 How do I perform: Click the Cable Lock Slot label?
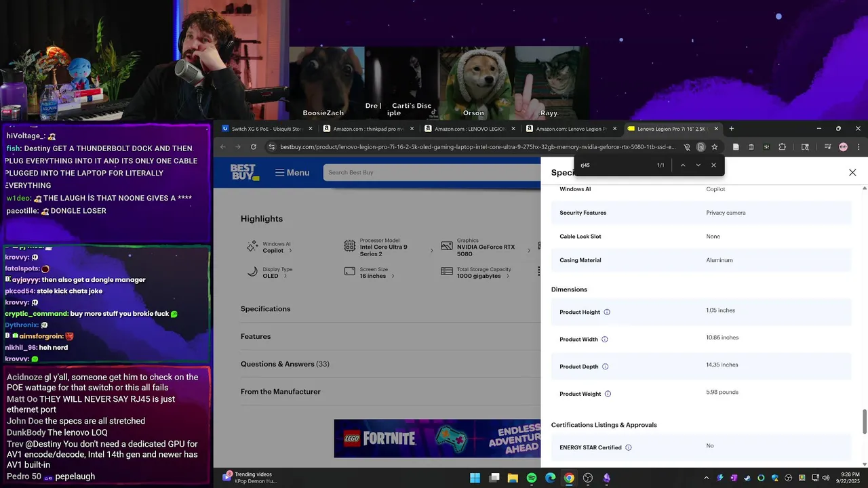click(x=580, y=237)
